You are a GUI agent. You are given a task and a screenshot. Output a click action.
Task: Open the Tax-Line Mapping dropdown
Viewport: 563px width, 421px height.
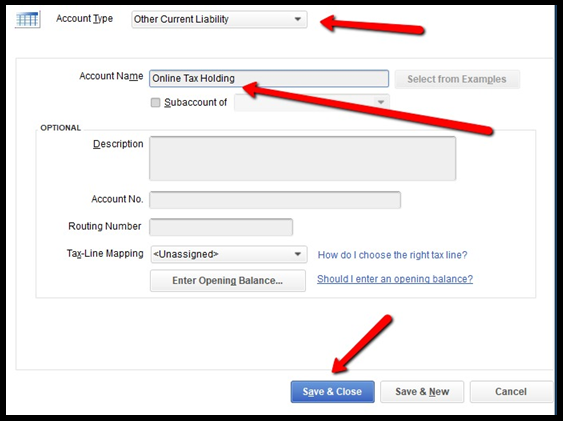click(x=229, y=254)
